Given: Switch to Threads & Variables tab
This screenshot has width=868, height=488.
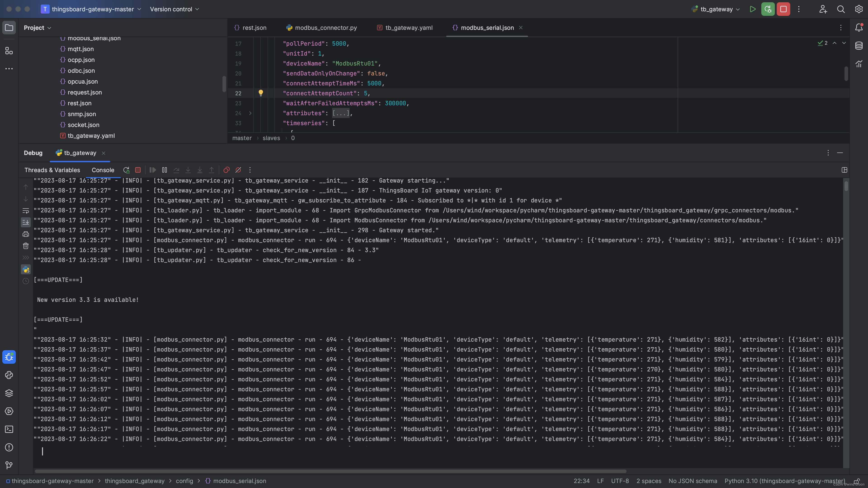Looking at the screenshot, I should [x=52, y=170].
